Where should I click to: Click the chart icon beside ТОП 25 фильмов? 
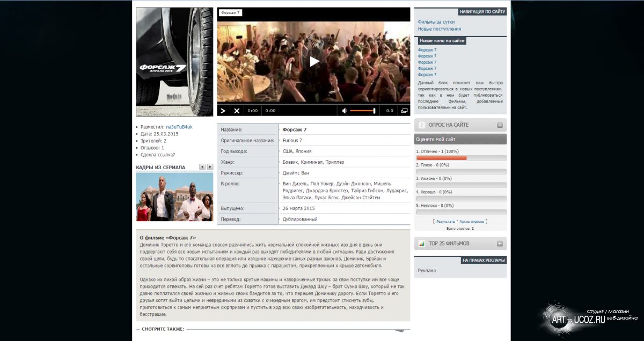422,244
